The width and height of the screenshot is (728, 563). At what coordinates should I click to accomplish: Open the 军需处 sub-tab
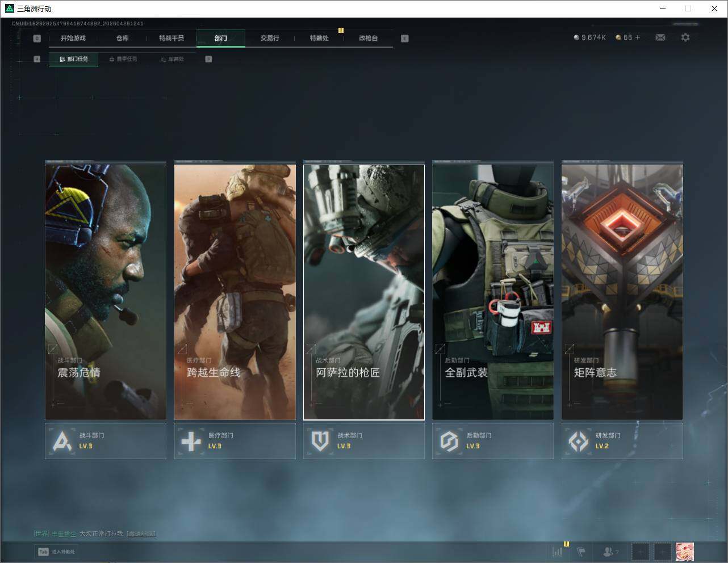[172, 59]
